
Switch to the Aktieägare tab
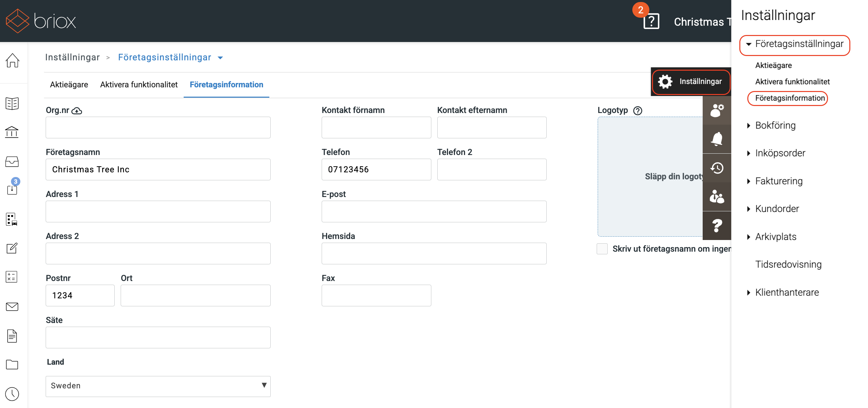(x=69, y=85)
